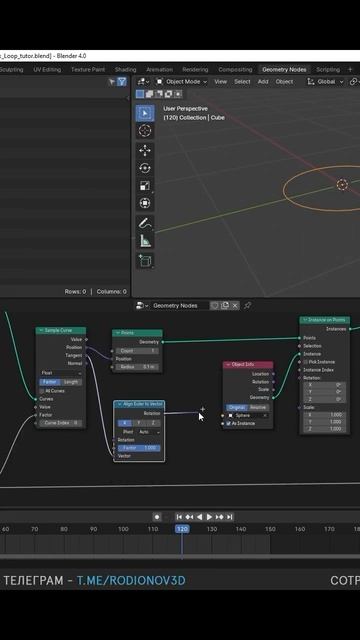Toggle Pick Instance checkbox
Image resolution: width=360 pixels, height=640 pixels.
pos(306,362)
